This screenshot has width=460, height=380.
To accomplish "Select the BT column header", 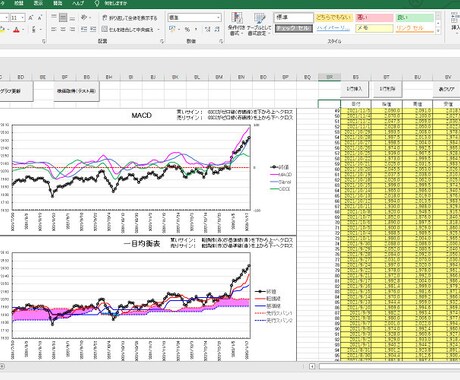I will (386, 77).
